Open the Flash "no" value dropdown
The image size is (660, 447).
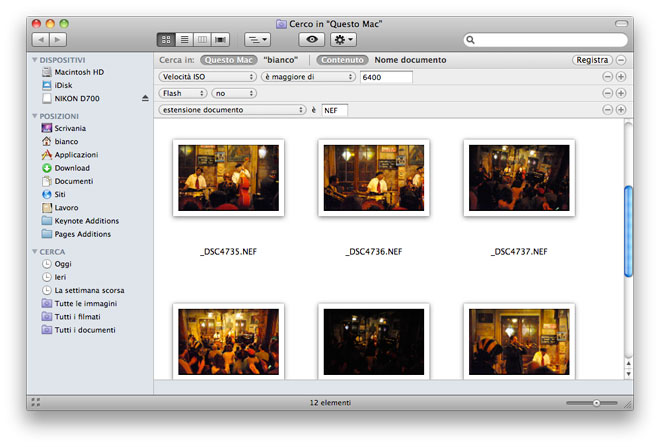pos(234,93)
